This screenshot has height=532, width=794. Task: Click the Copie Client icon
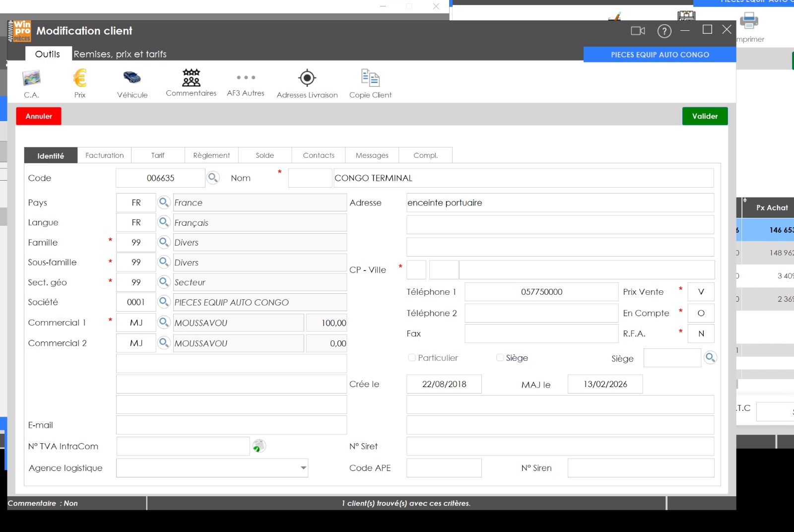tap(370, 78)
